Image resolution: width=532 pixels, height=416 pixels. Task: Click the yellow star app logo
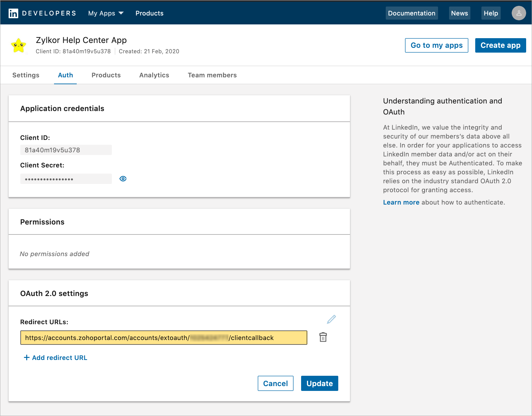(19, 45)
